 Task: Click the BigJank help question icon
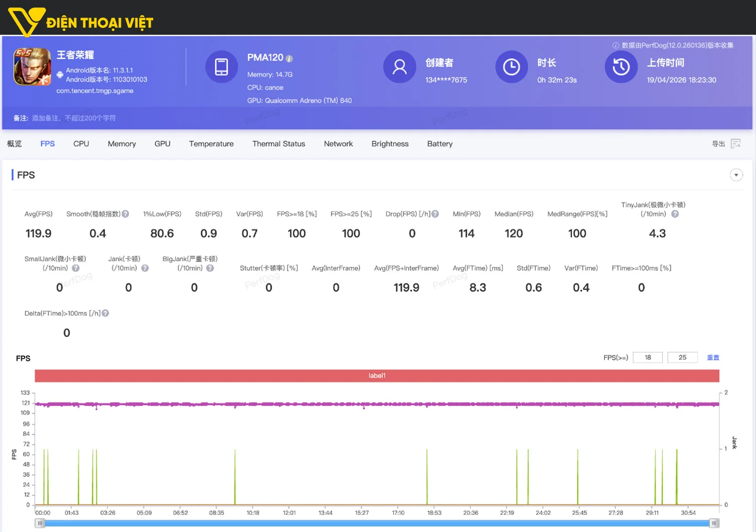click(x=210, y=269)
